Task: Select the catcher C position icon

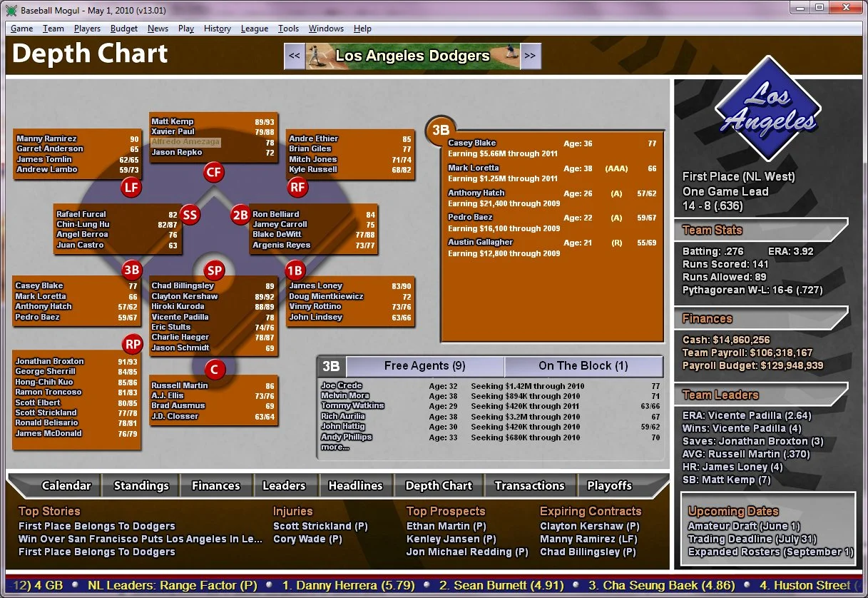Action: click(x=213, y=370)
